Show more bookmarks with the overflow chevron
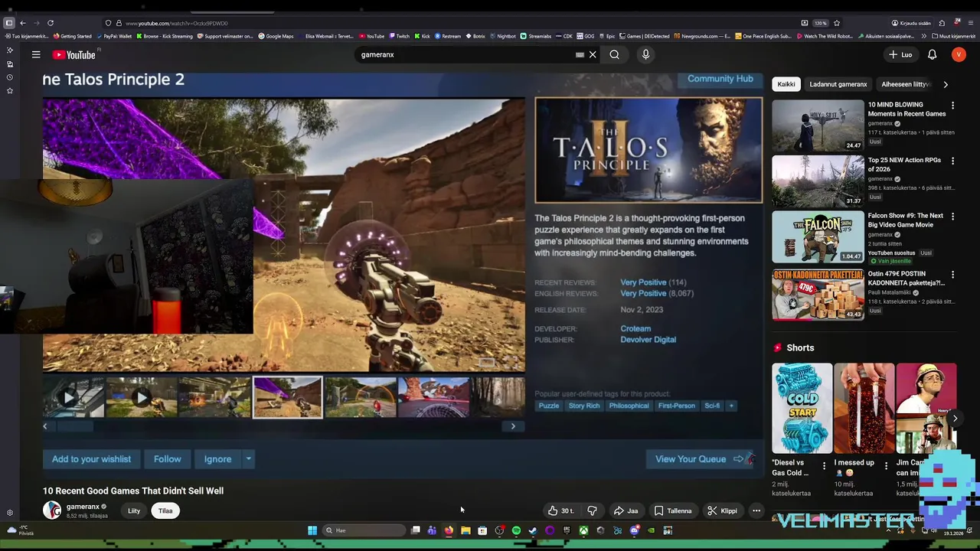The image size is (980, 551). (923, 36)
